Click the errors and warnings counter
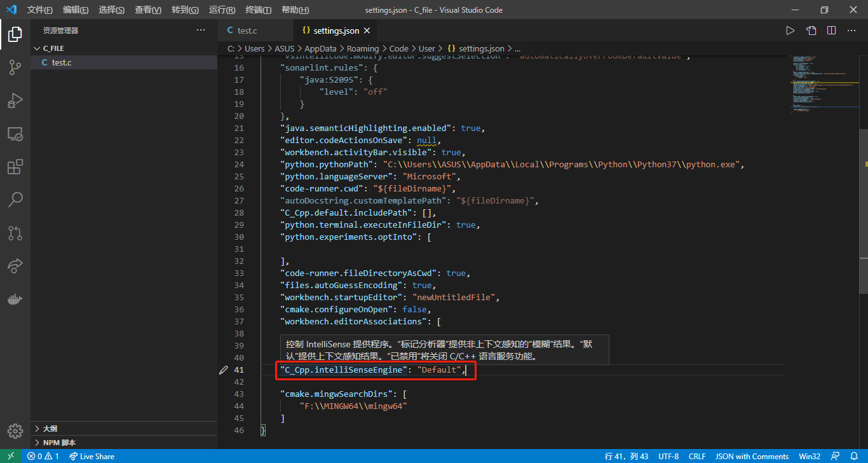This screenshot has width=868, height=463. coord(43,456)
